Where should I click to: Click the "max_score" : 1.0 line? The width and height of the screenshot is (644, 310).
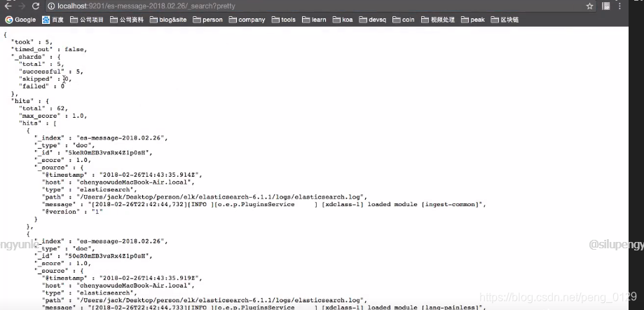[53, 116]
